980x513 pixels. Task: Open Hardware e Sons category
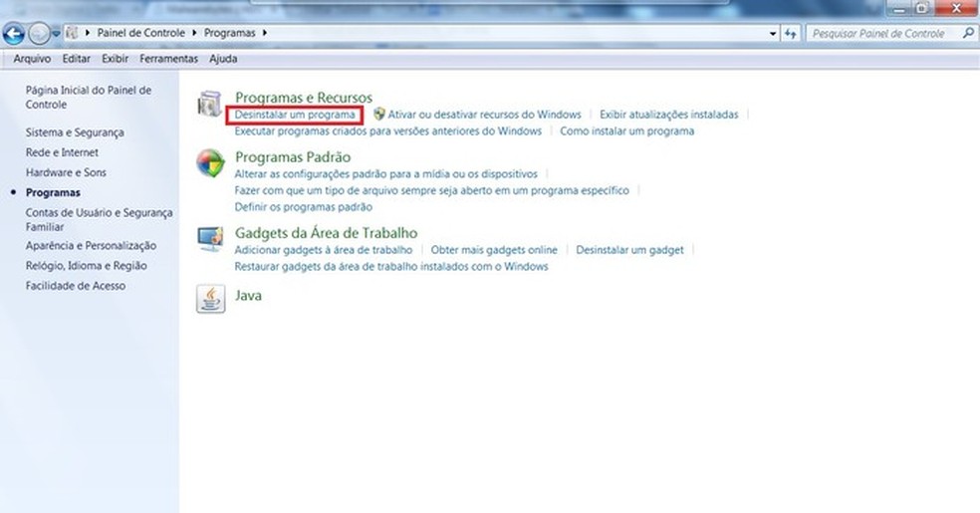[x=66, y=172]
